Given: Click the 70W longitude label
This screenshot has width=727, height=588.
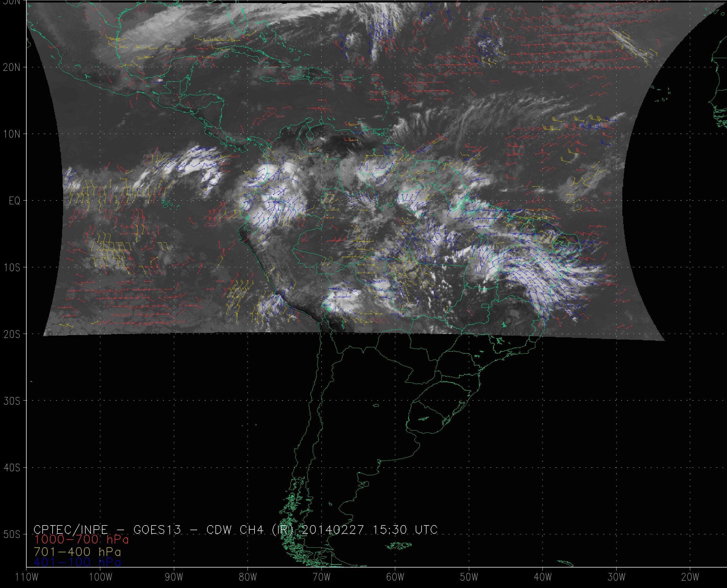Looking at the screenshot, I should pyautogui.click(x=321, y=577).
